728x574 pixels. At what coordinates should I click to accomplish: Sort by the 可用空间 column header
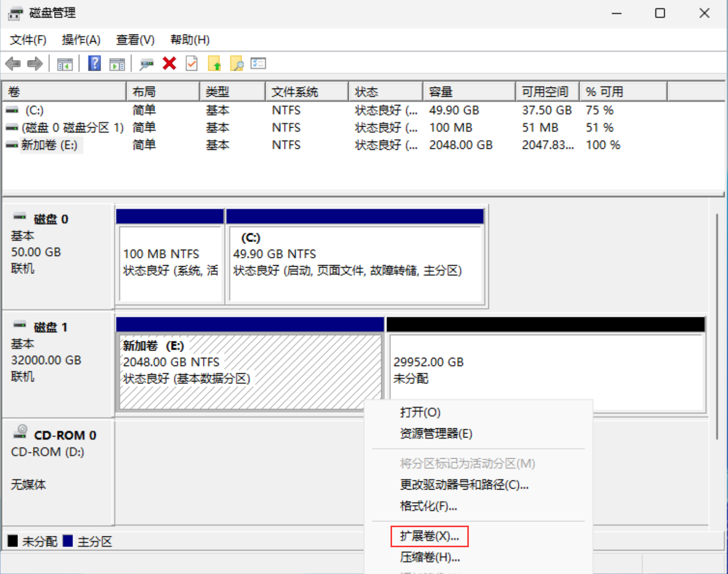[548, 92]
